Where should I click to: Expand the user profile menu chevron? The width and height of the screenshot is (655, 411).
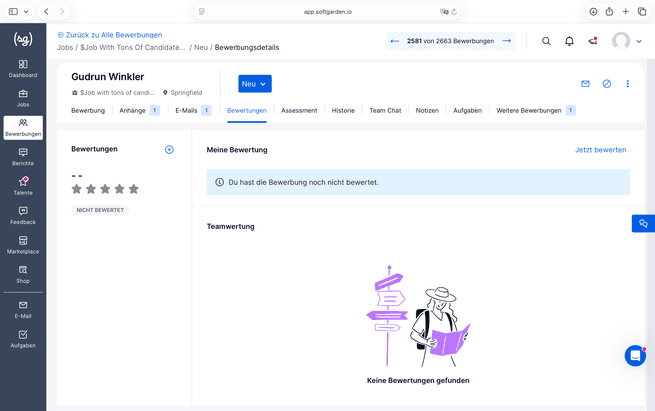(x=639, y=41)
